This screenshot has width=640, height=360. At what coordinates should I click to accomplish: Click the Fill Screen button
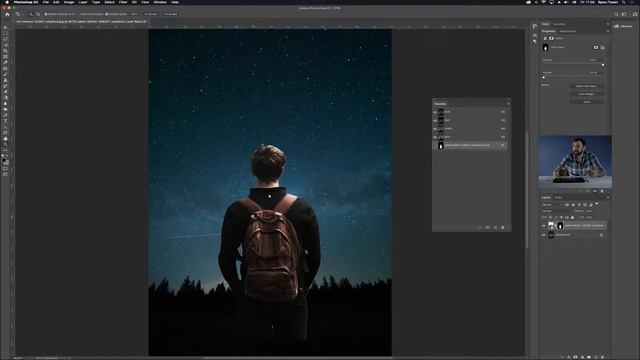click(x=171, y=14)
